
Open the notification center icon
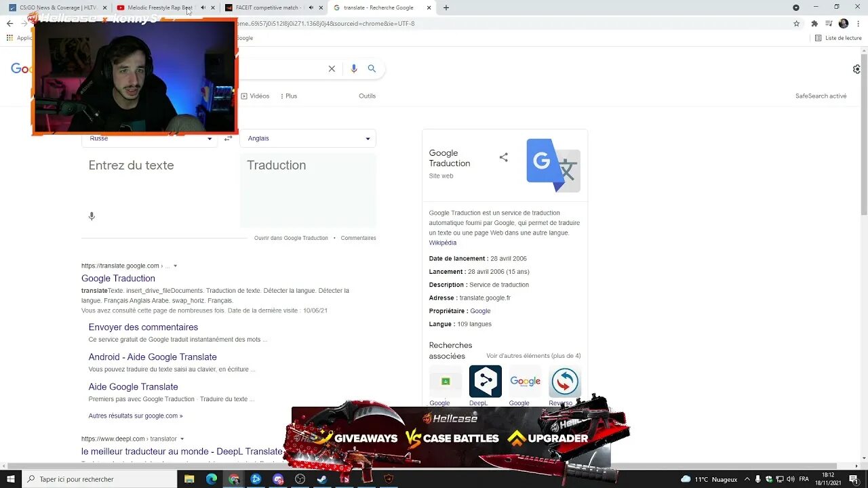[854, 479]
